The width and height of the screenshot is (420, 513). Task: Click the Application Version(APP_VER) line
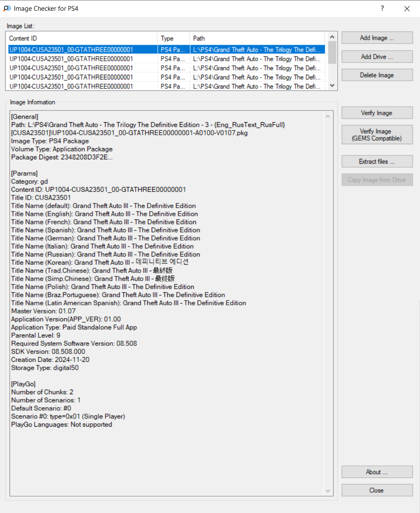click(x=66, y=319)
